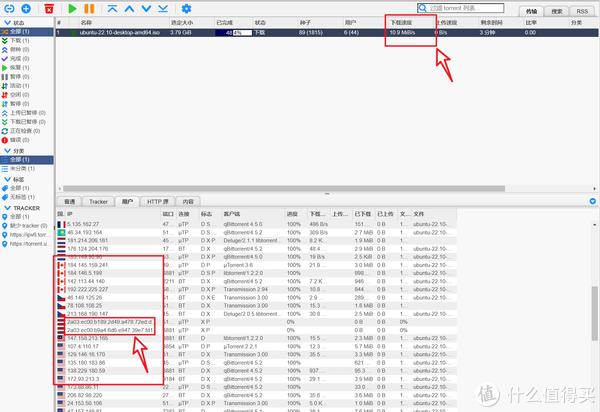The image size is (600, 412).
Task: Select 全部 (1) under the TRACKER section
Action: [x=27, y=217]
